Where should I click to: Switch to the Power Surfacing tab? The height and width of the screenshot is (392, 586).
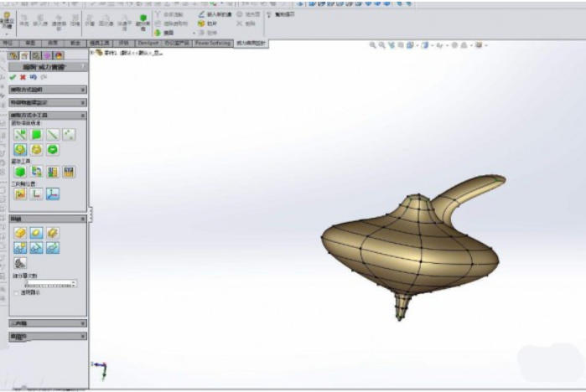pos(214,43)
